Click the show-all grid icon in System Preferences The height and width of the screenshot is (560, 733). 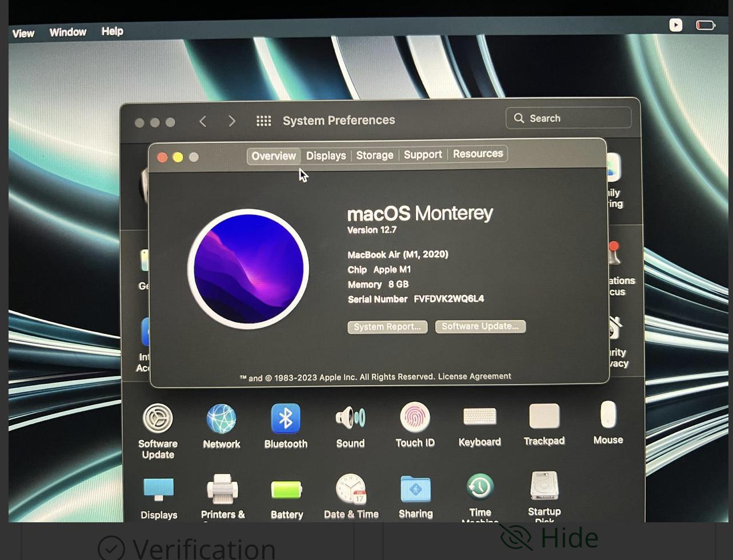263,121
